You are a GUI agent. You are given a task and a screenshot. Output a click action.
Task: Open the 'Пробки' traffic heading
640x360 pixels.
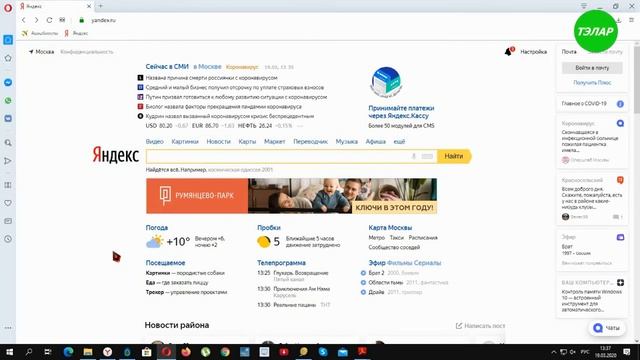(x=269, y=228)
